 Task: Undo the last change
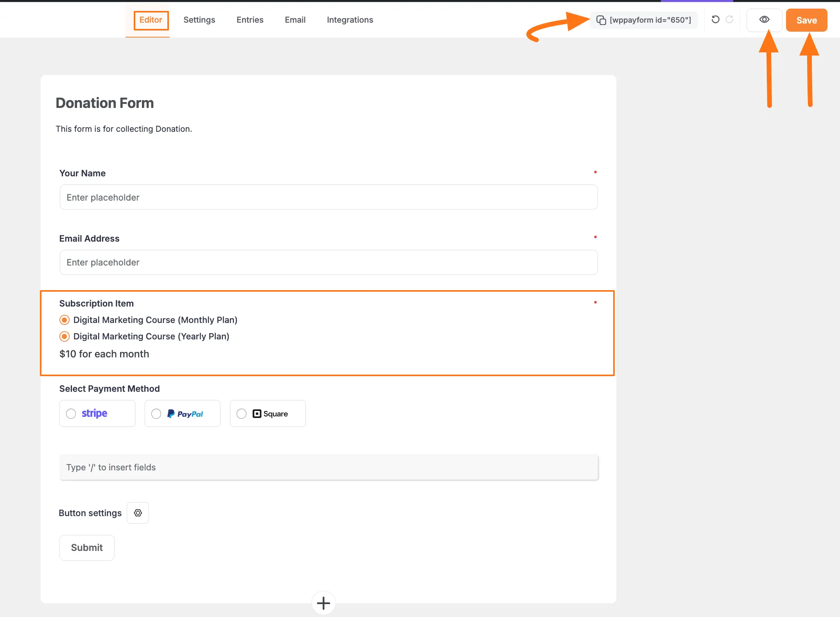715,20
